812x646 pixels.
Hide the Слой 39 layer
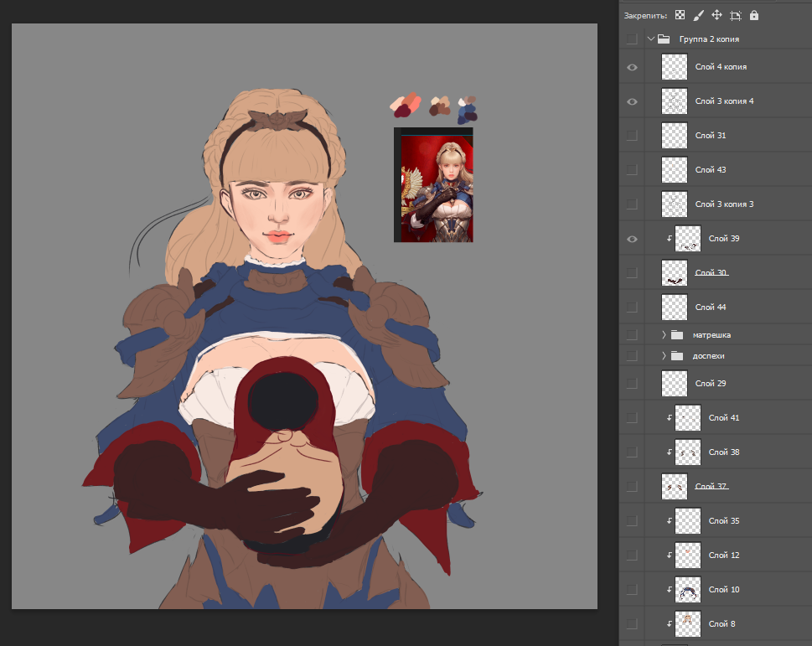(x=632, y=239)
